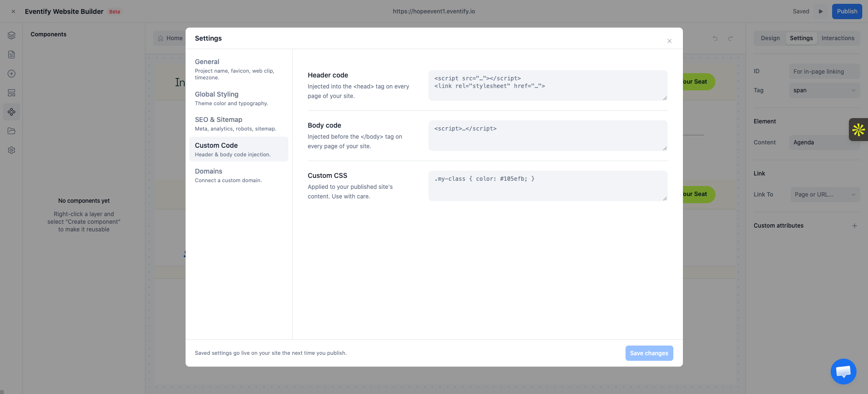Click the Add element plus icon
Image resolution: width=868 pixels, height=394 pixels.
point(11,74)
